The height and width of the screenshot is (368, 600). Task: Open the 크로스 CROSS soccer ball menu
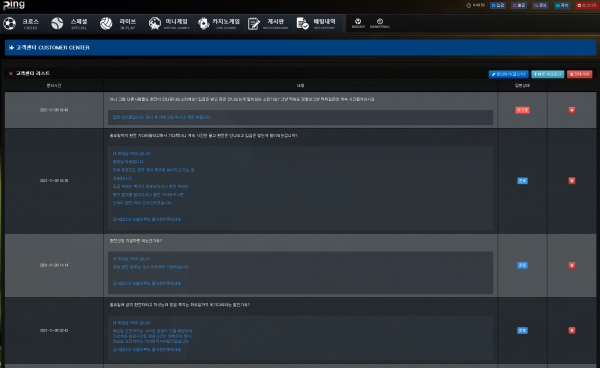tap(22, 24)
